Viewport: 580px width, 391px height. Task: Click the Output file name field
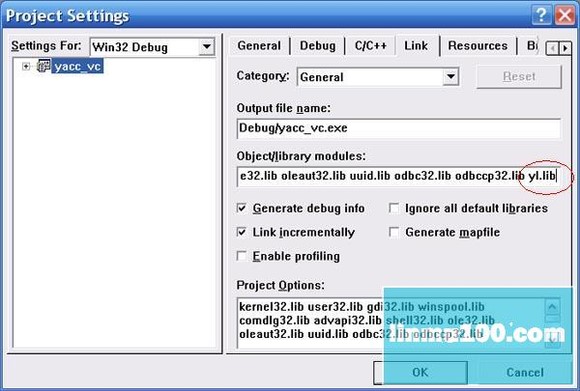[398, 128]
